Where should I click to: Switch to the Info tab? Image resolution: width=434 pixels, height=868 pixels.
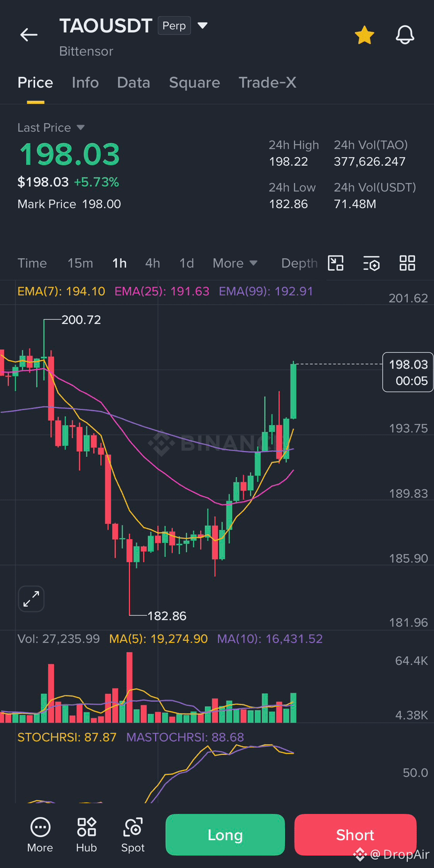click(x=85, y=82)
